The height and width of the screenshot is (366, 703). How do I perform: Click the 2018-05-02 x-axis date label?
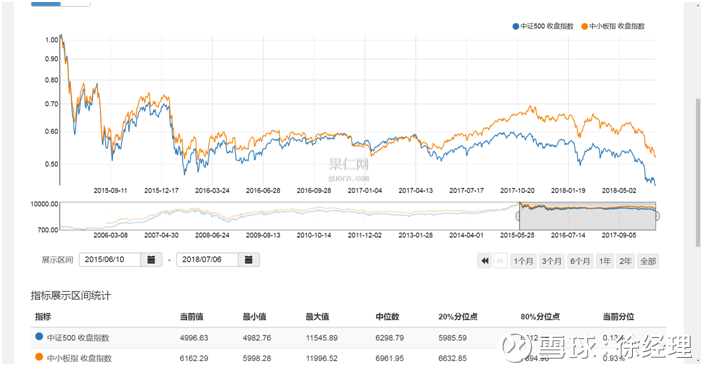tap(619, 191)
